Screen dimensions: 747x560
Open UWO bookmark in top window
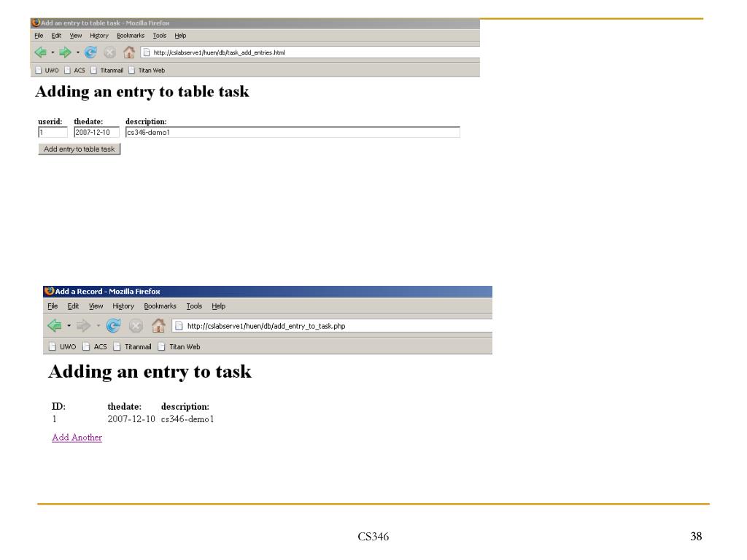(47, 71)
